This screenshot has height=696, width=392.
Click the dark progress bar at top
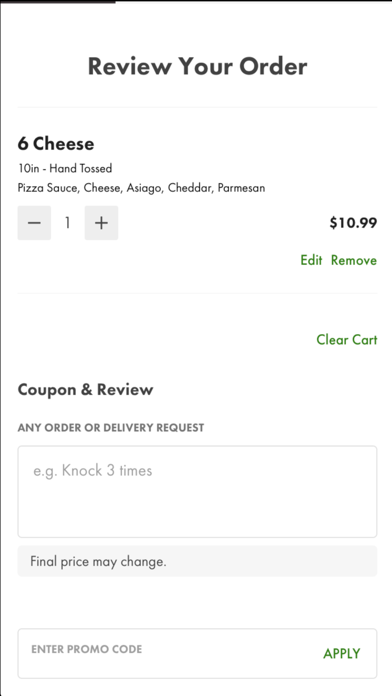(58, 1)
